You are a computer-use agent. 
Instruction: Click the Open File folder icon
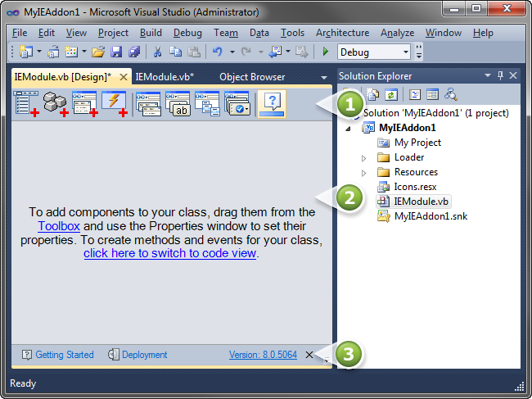click(x=98, y=52)
